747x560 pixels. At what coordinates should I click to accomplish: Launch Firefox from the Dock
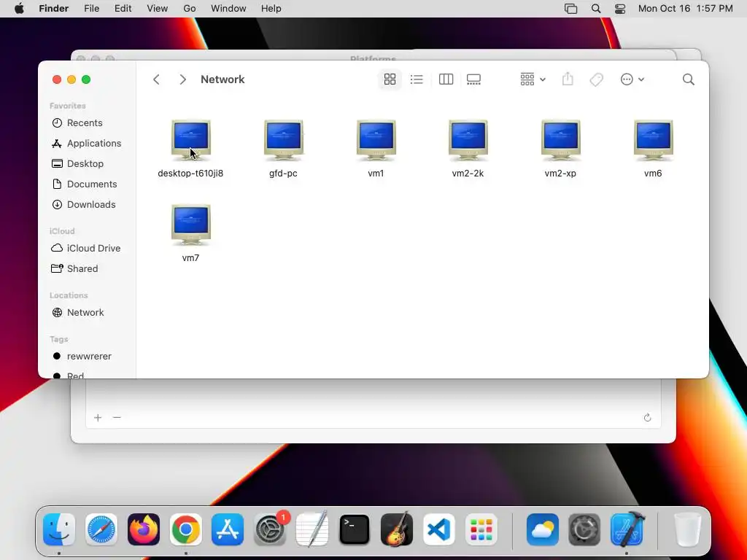pos(144,529)
